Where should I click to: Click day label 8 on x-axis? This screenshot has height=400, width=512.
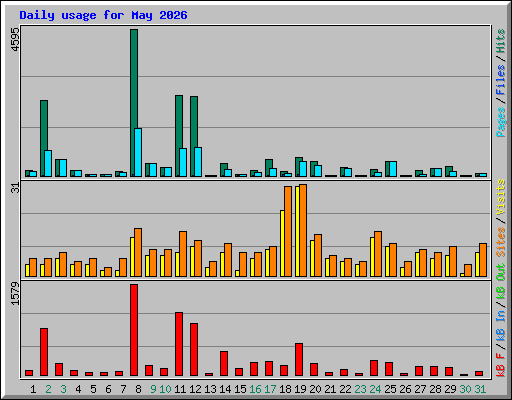(138, 389)
